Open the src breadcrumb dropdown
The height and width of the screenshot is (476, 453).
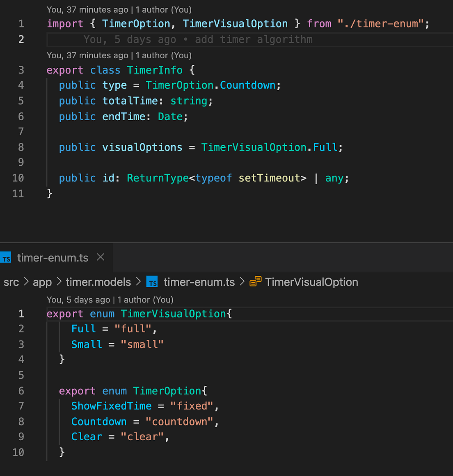point(11,282)
